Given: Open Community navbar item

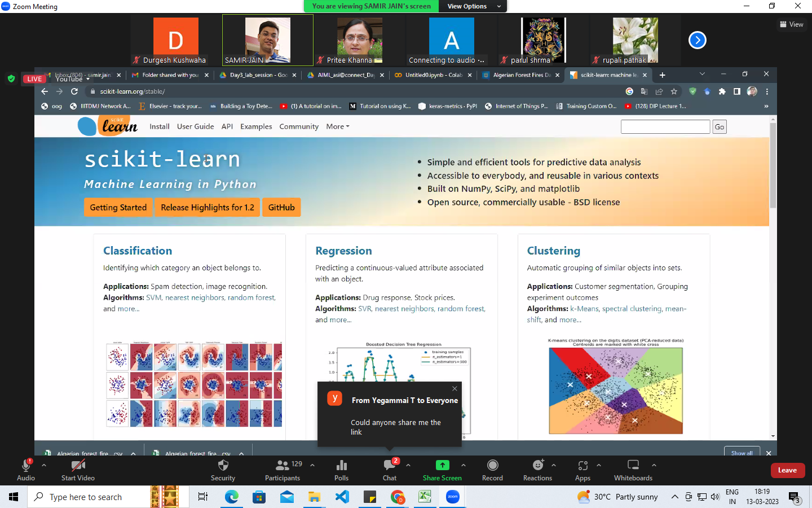Looking at the screenshot, I should 299,126.
